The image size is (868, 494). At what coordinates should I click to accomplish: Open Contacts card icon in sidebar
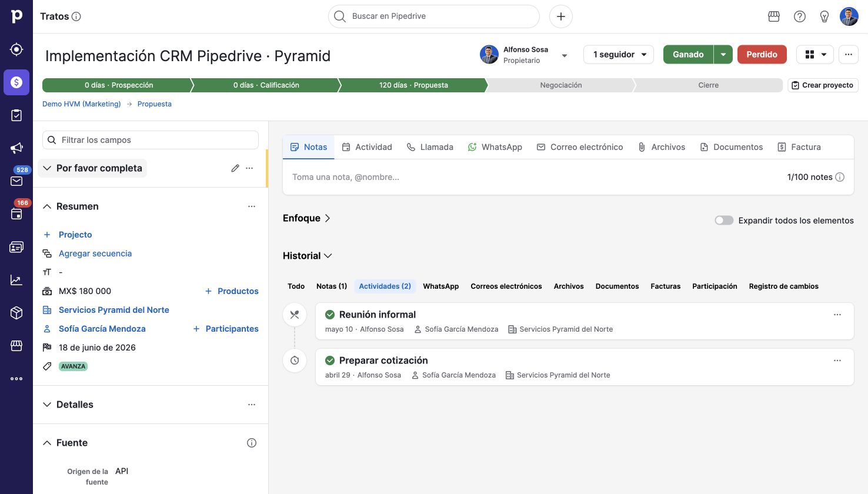16,247
